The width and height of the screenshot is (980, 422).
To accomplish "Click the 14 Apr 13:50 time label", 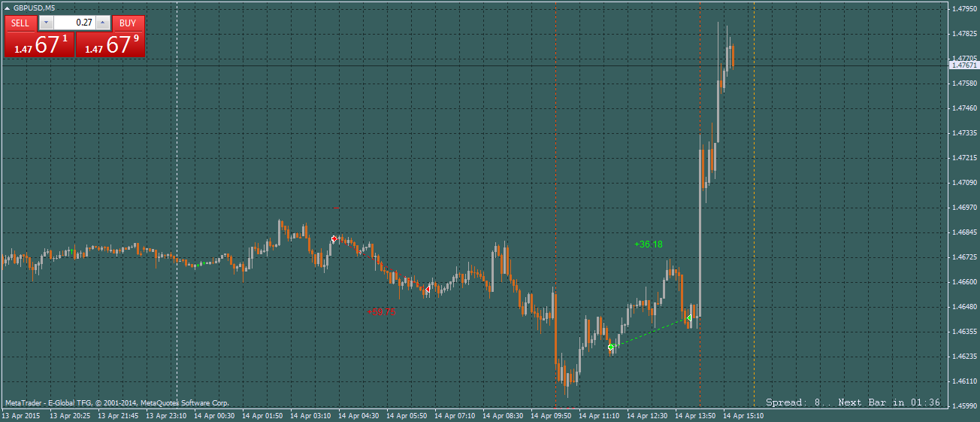I will (x=695, y=415).
